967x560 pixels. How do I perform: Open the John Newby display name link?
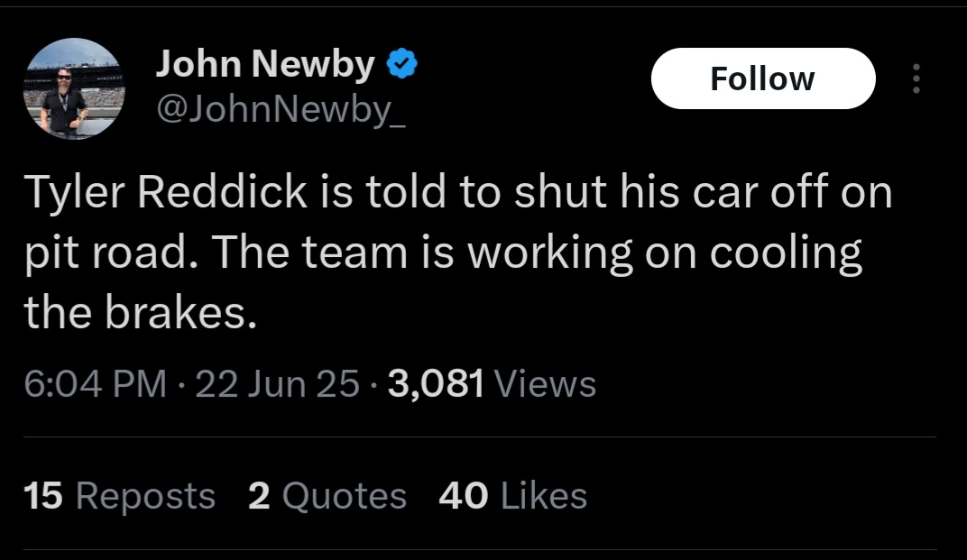point(265,64)
